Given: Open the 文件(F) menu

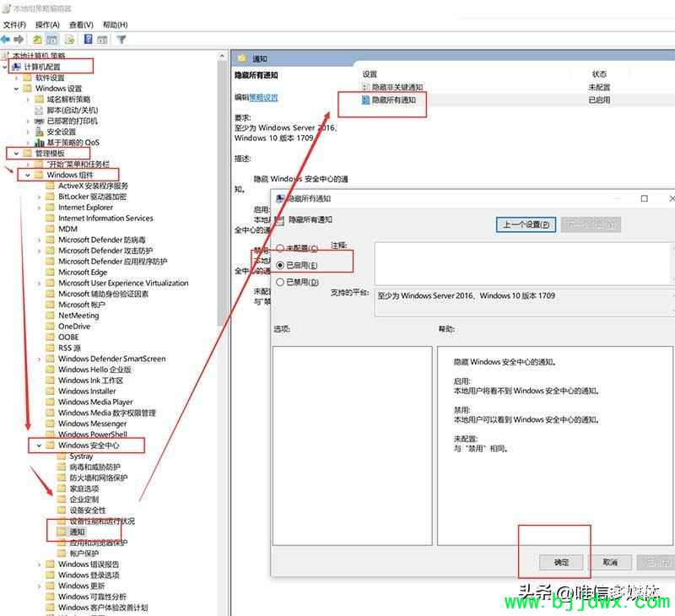Looking at the screenshot, I should tap(14, 25).
